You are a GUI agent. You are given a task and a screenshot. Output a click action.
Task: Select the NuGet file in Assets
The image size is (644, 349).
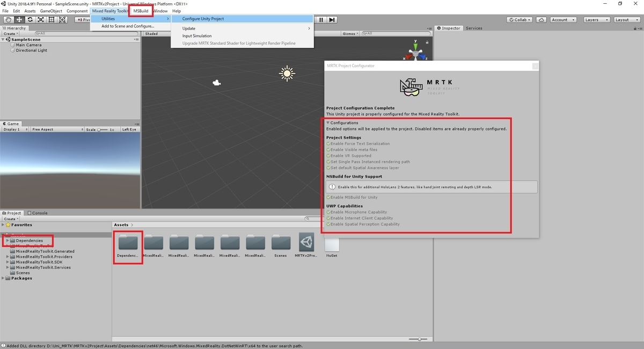click(332, 246)
